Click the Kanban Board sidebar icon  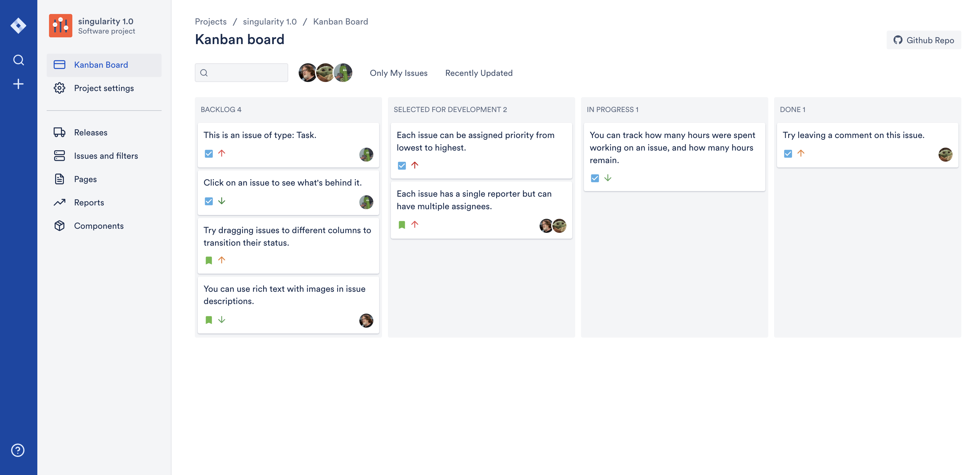(x=60, y=65)
